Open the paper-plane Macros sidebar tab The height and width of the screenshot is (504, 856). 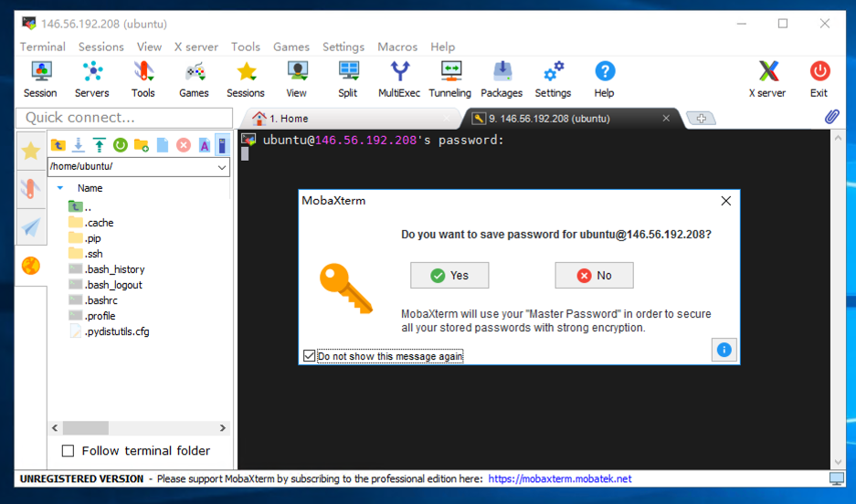[31, 227]
